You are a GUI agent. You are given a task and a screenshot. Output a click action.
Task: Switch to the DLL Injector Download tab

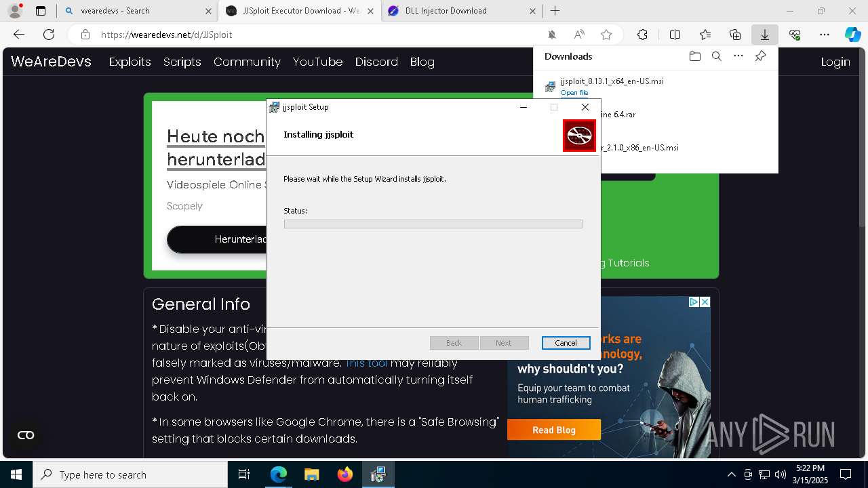(462, 11)
